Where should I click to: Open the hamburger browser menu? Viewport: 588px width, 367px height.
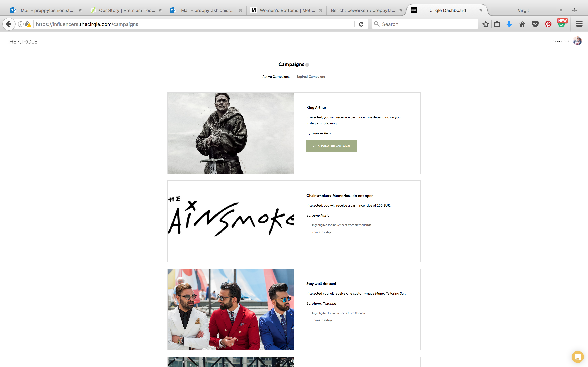coord(579,24)
